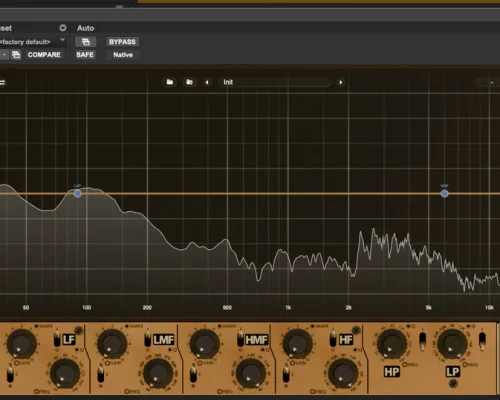Click the LF FREQ label ring
Screen dimensions: 500x400
(36, 391)
